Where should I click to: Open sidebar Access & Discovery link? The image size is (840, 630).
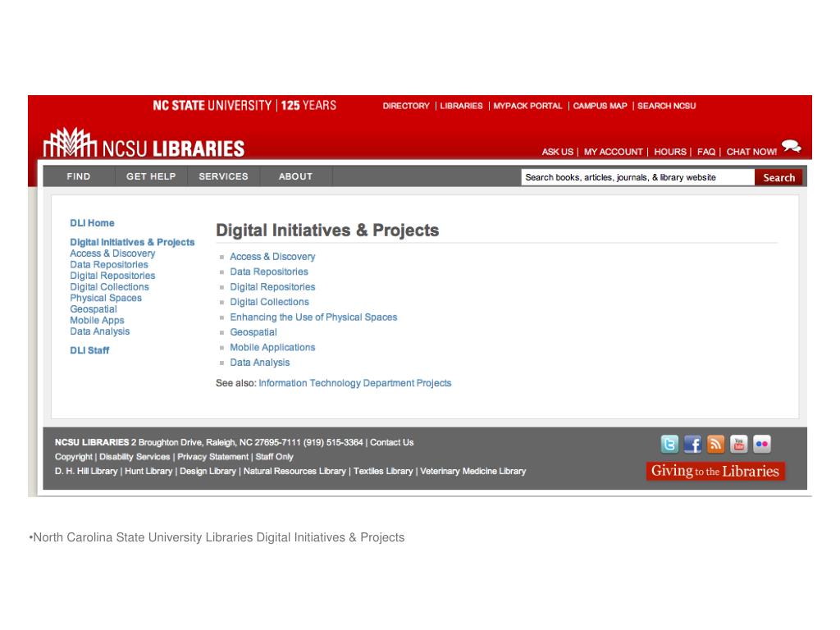[112, 253]
